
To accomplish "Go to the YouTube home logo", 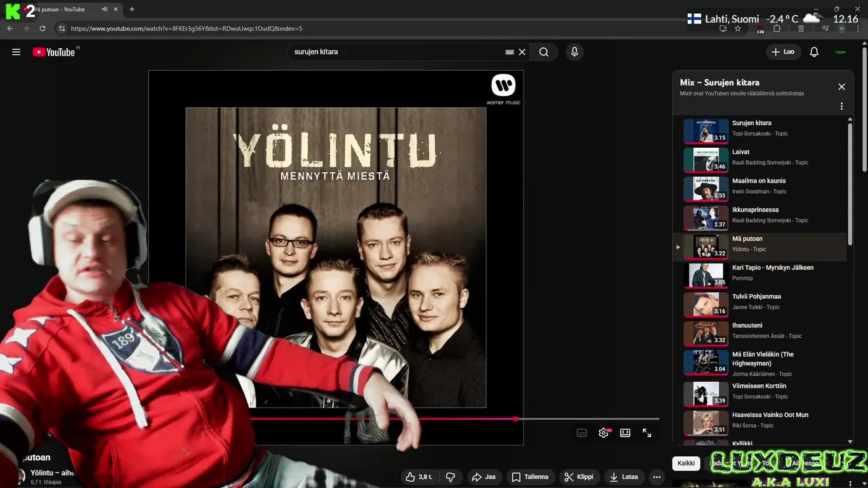I will [54, 52].
